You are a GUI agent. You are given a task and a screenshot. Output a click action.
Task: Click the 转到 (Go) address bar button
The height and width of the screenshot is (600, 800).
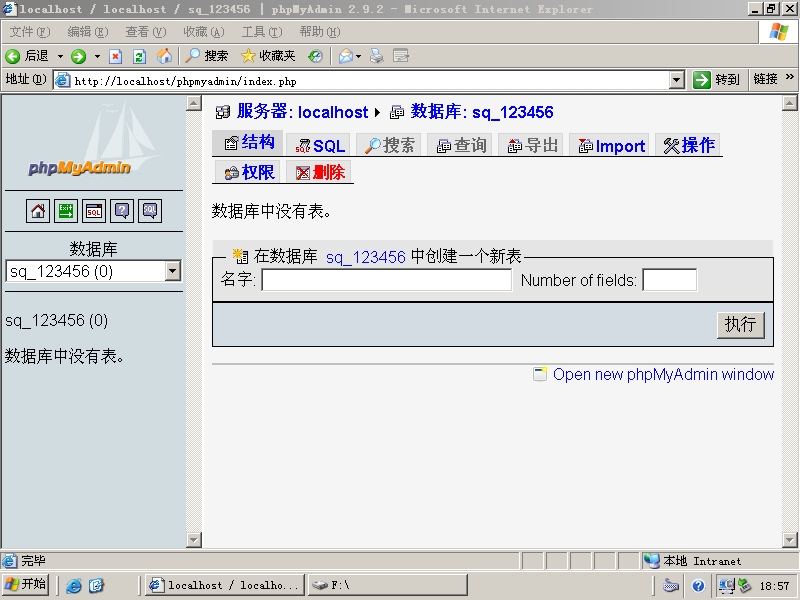(x=716, y=80)
